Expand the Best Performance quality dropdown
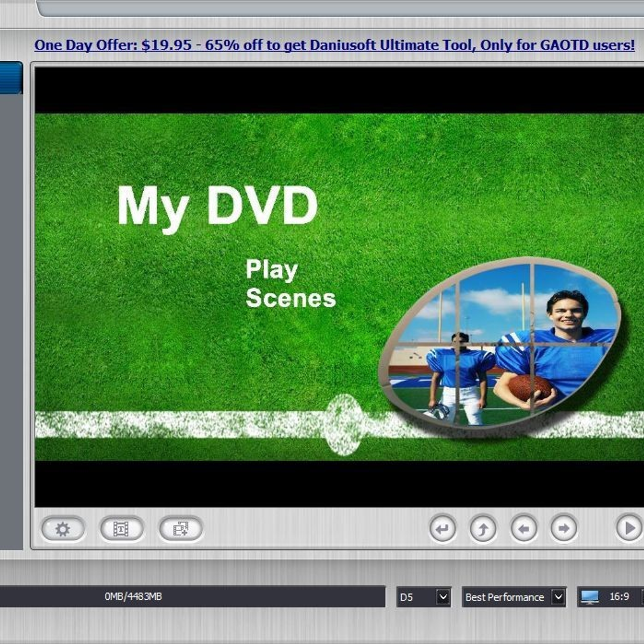The width and height of the screenshot is (644, 644). coord(558,597)
